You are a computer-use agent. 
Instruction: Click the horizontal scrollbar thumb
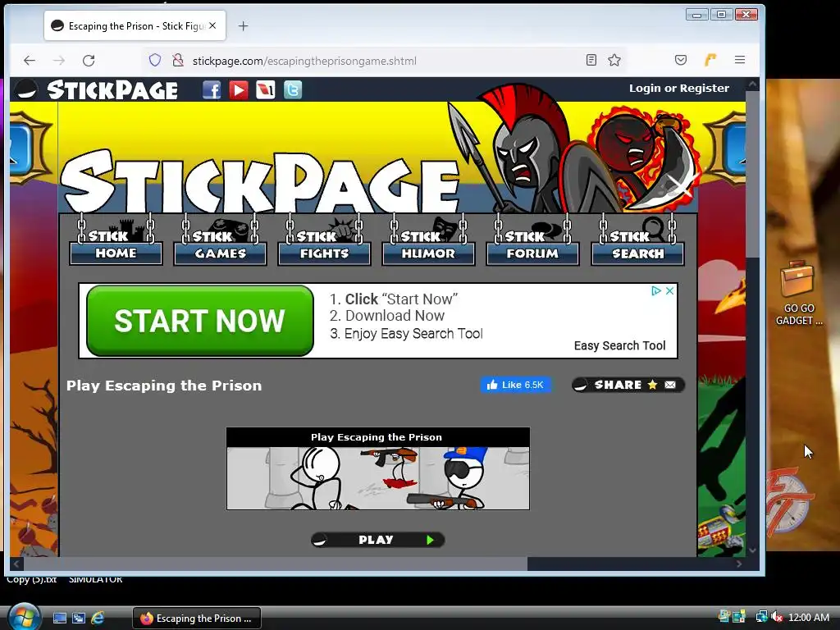coord(276,564)
